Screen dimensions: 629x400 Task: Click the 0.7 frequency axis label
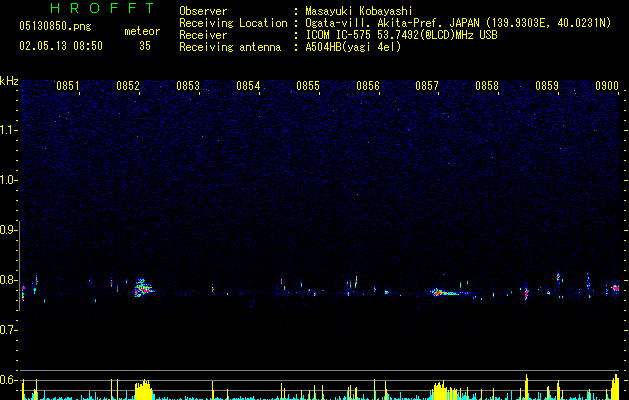(7, 330)
